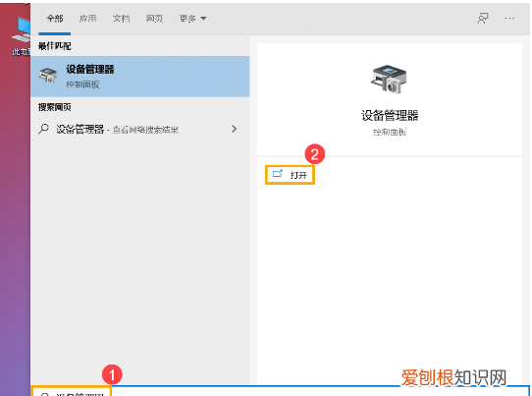Switch to the 网页 tab
The height and width of the screenshot is (396, 532).
(x=154, y=19)
